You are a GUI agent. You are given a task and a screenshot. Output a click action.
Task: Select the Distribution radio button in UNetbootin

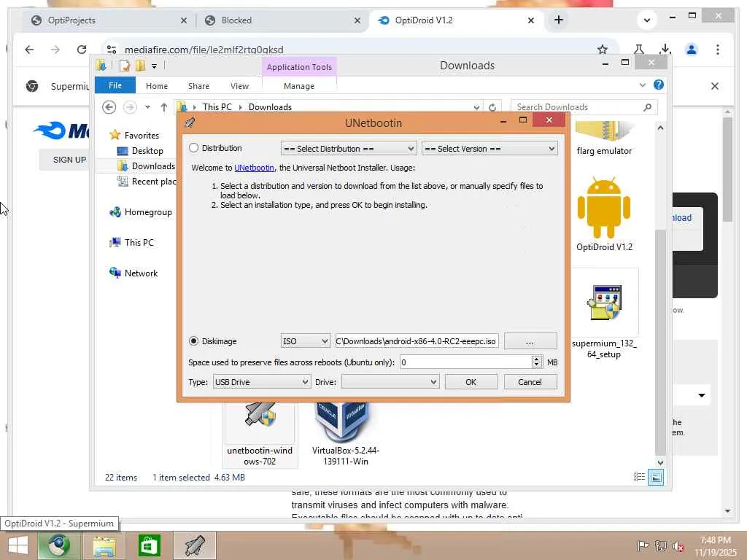[x=193, y=148]
